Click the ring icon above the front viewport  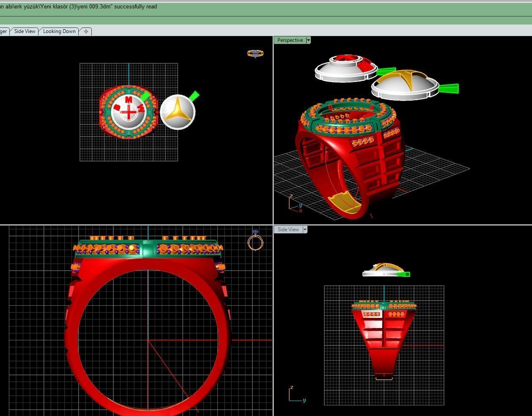click(x=255, y=242)
